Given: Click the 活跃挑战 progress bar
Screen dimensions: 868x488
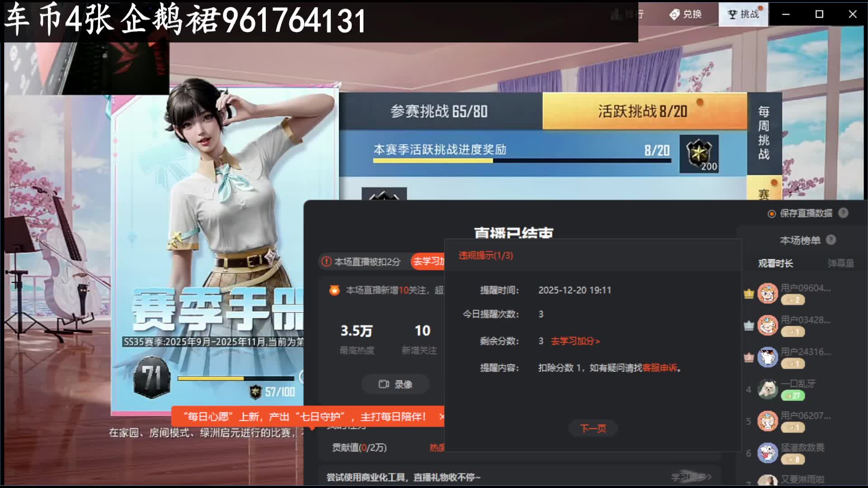Looking at the screenshot, I should (522, 160).
